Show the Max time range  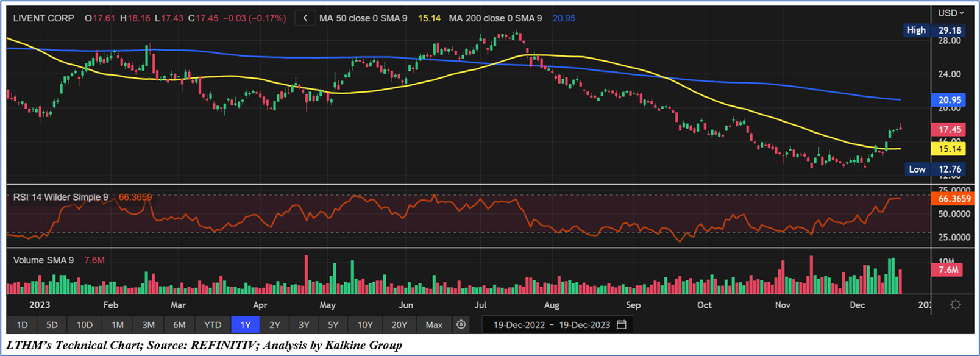tap(434, 324)
